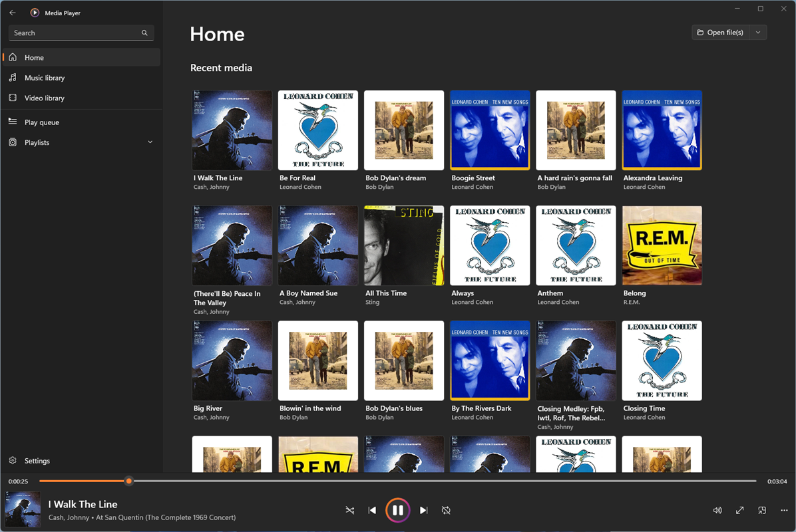
Task: Click the Home house icon in sidebar
Action: [x=13, y=57]
